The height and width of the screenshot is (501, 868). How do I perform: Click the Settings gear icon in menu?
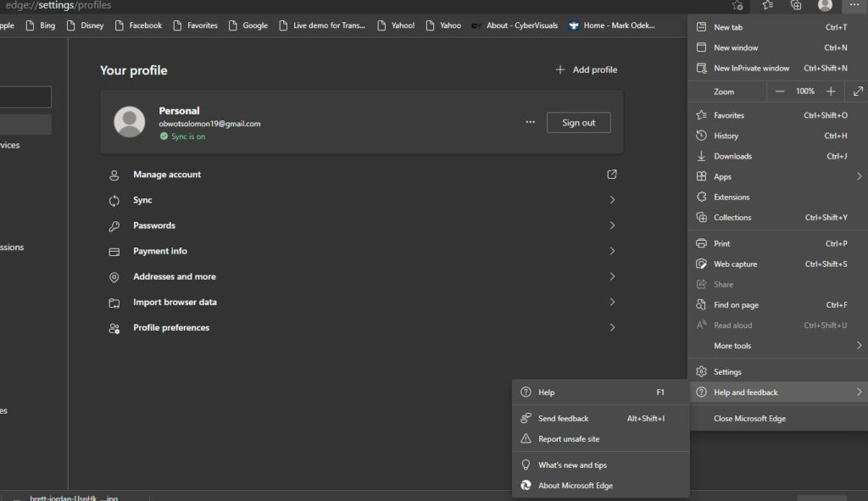701,372
